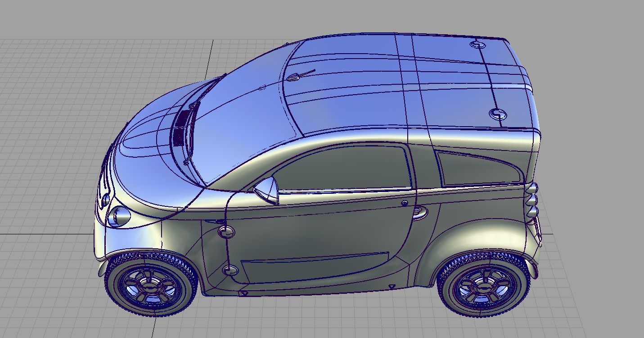Select the lower door hinge cap
This screenshot has height=338, width=644.
(230, 270)
